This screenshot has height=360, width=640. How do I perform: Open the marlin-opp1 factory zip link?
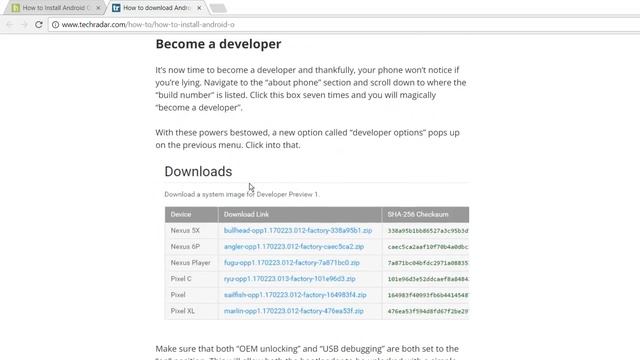293,311
